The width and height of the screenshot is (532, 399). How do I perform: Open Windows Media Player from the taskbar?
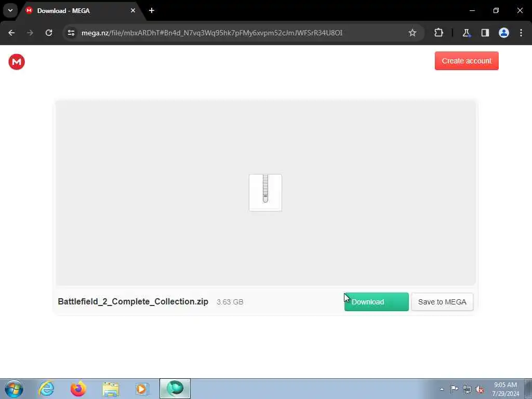142,389
